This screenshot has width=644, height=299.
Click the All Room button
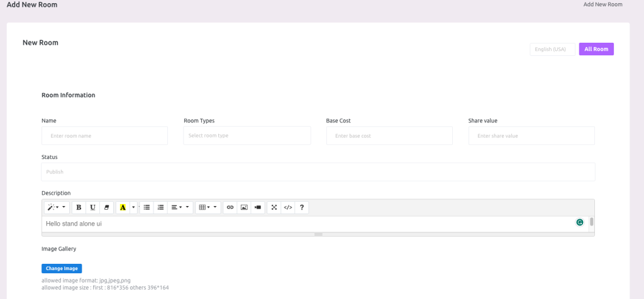pos(596,49)
